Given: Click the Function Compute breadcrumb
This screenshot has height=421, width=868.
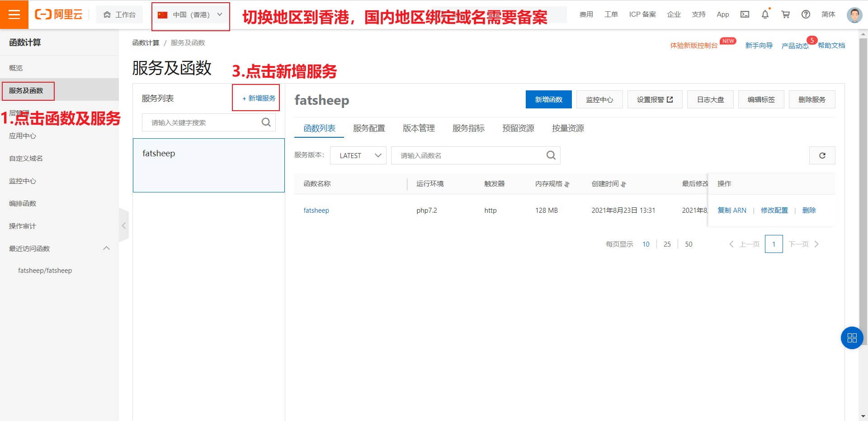Looking at the screenshot, I should pos(146,43).
